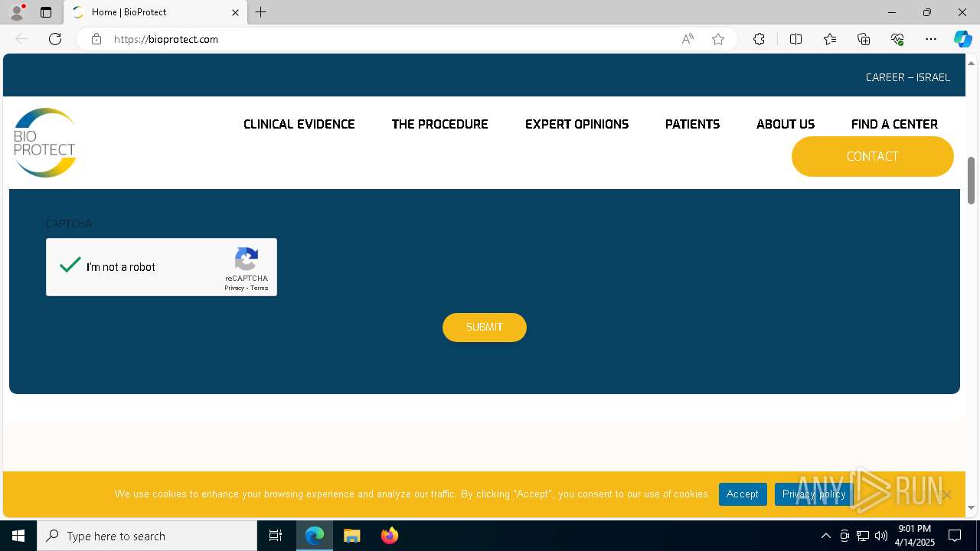This screenshot has height=551, width=980.
Task: Open the Privacy policy button
Action: click(814, 494)
